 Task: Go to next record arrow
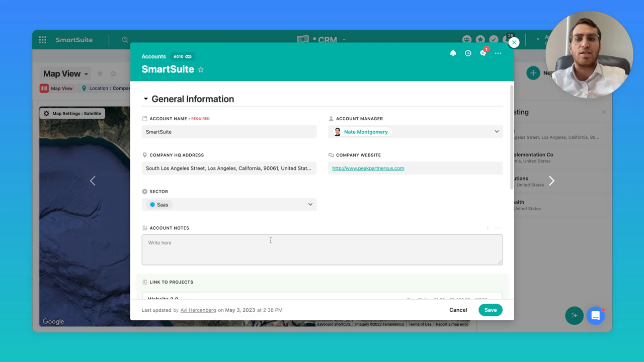[551, 180]
